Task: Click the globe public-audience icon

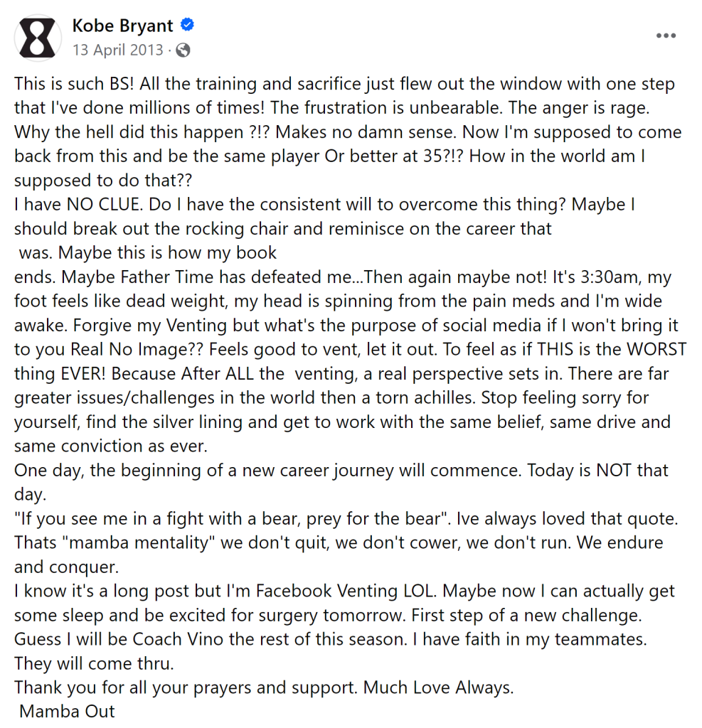Action: (184, 50)
